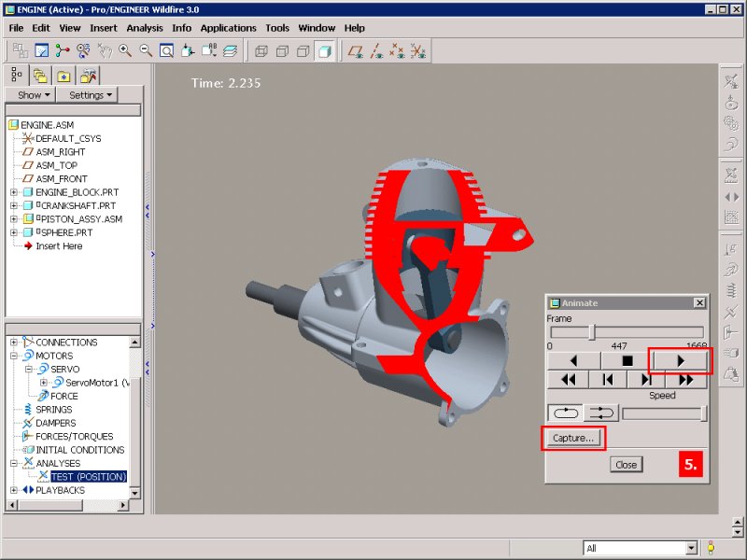Open the Tools menu
The height and width of the screenshot is (560, 747).
tap(277, 28)
